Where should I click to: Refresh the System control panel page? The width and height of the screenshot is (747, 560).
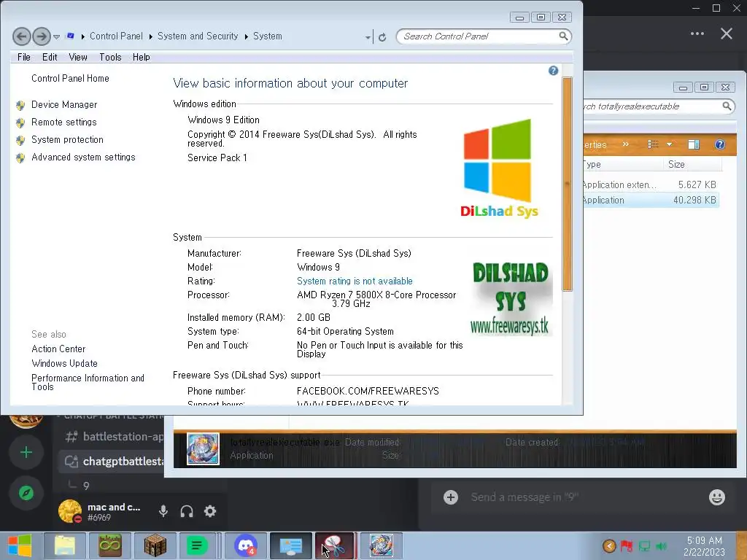coord(382,37)
